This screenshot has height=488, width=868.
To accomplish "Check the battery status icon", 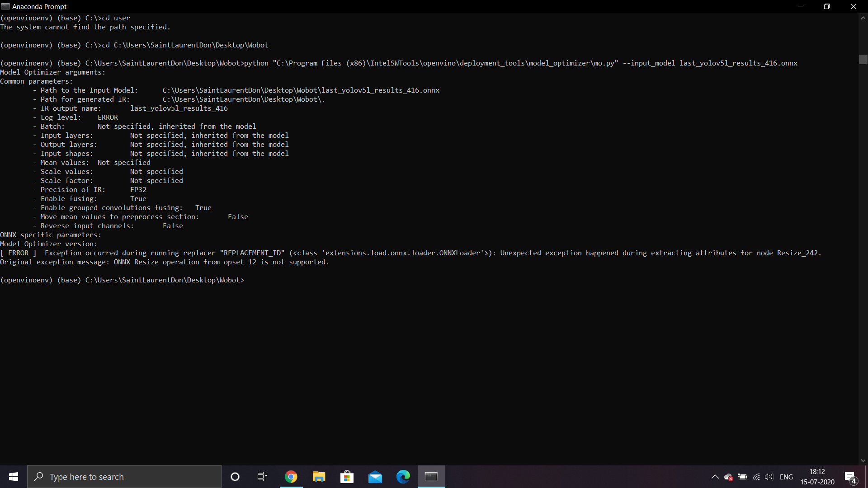I will click(x=742, y=477).
